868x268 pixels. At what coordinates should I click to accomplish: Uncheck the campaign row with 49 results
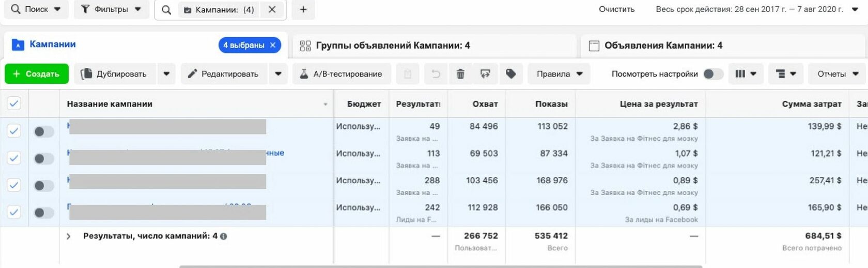[14, 131]
